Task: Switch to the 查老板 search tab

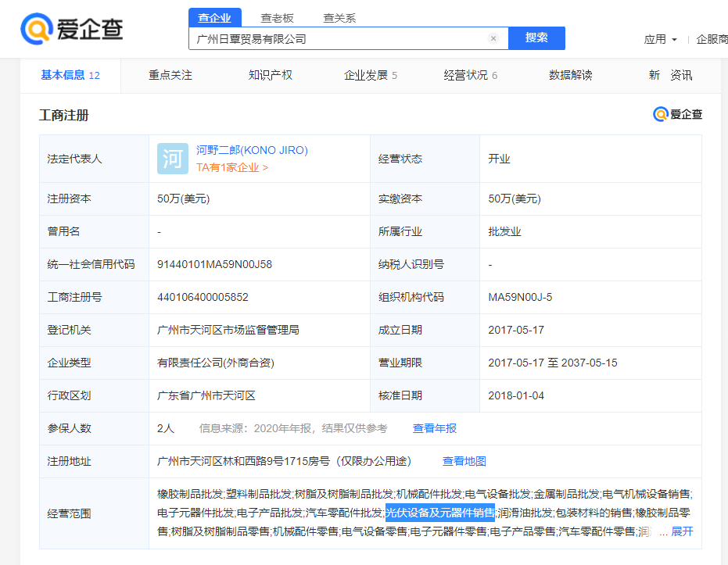Action: point(277,18)
